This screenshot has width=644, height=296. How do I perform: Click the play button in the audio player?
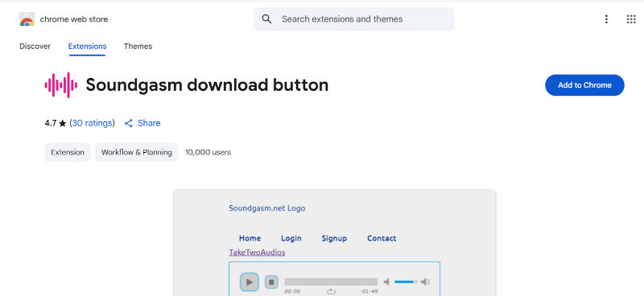pos(249,282)
